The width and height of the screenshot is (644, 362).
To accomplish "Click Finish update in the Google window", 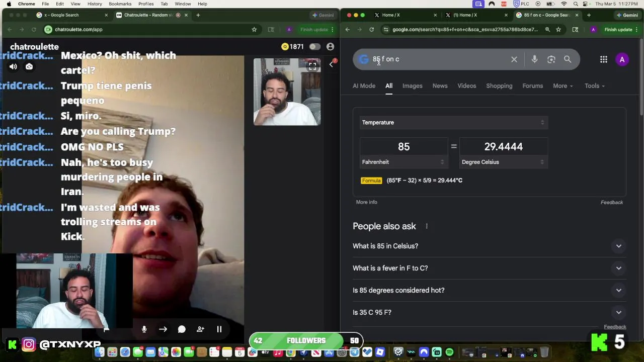I will click(x=618, y=30).
